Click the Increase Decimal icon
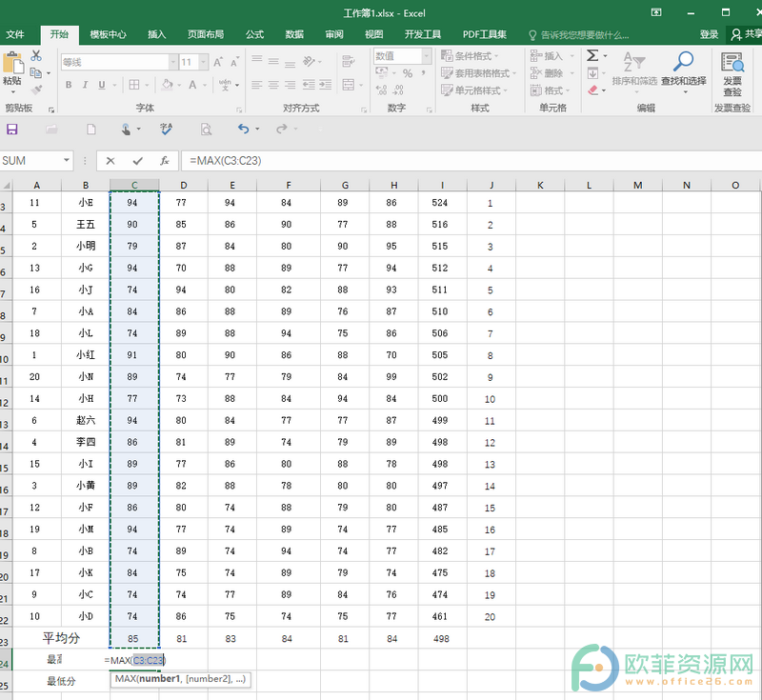The height and width of the screenshot is (700, 762). click(x=382, y=90)
